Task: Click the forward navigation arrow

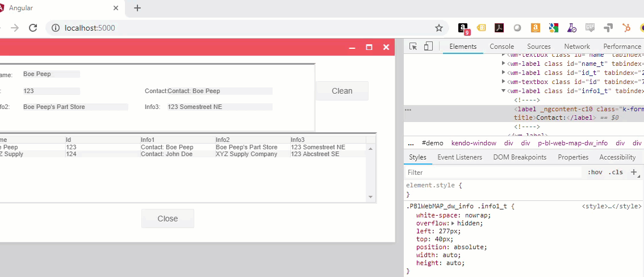Action: (x=15, y=28)
